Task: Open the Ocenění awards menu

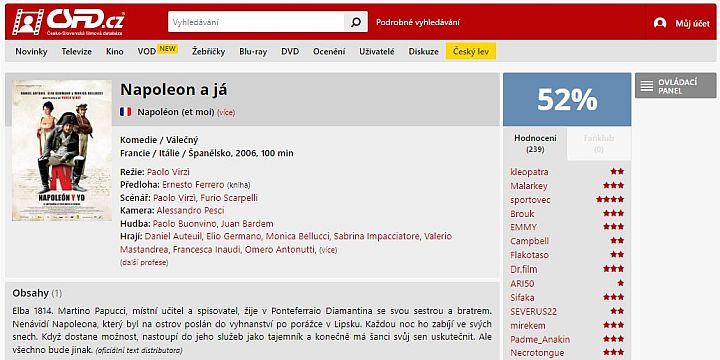Action: 329,51
